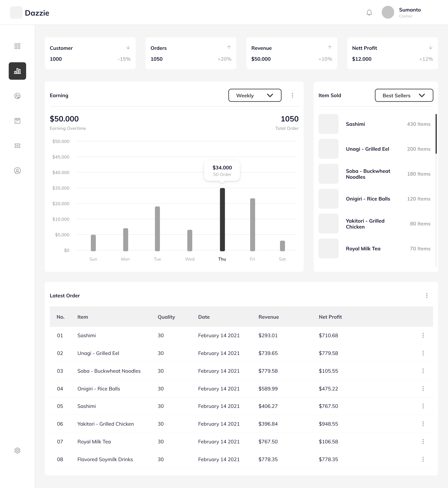Open the user profile sidebar icon
The image size is (448, 488).
point(17,171)
